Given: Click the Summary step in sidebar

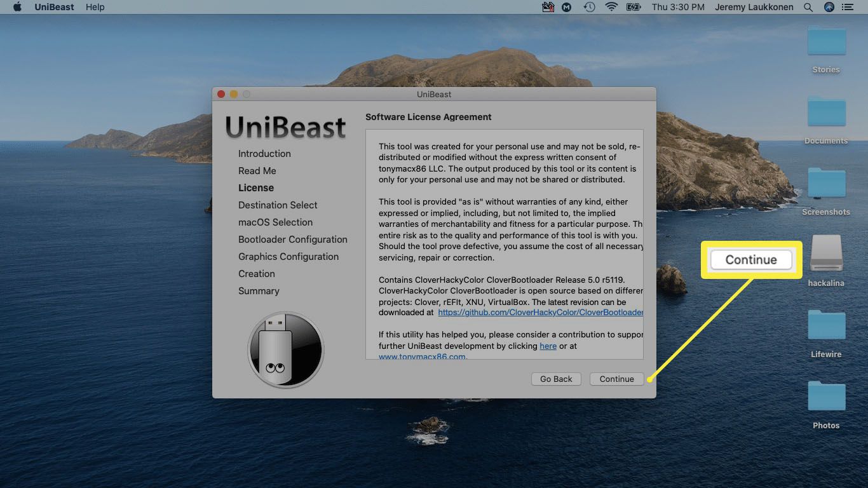Looking at the screenshot, I should [259, 291].
